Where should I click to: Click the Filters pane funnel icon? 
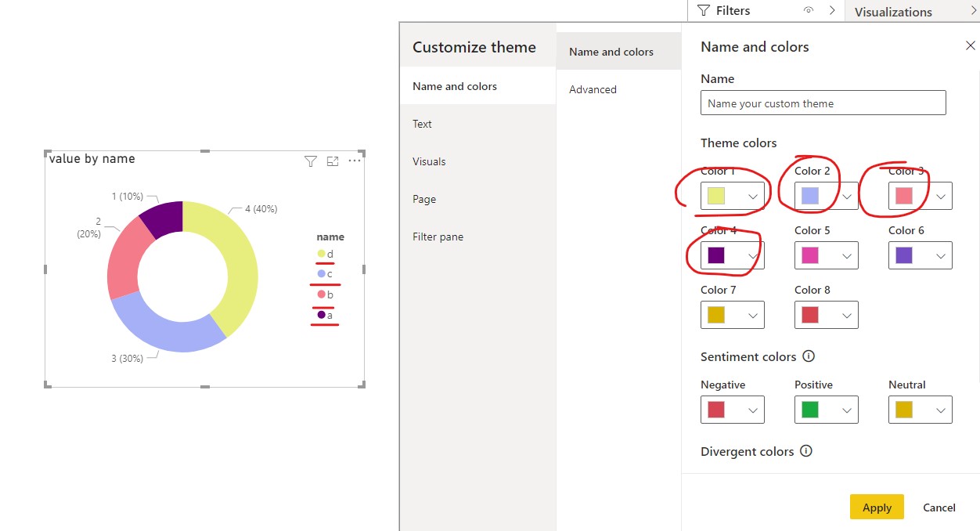click(x=704, y=11)
